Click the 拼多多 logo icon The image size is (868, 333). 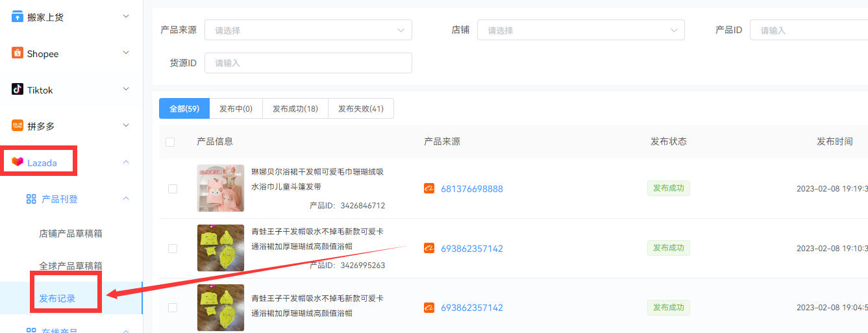(x=18, y=126)
